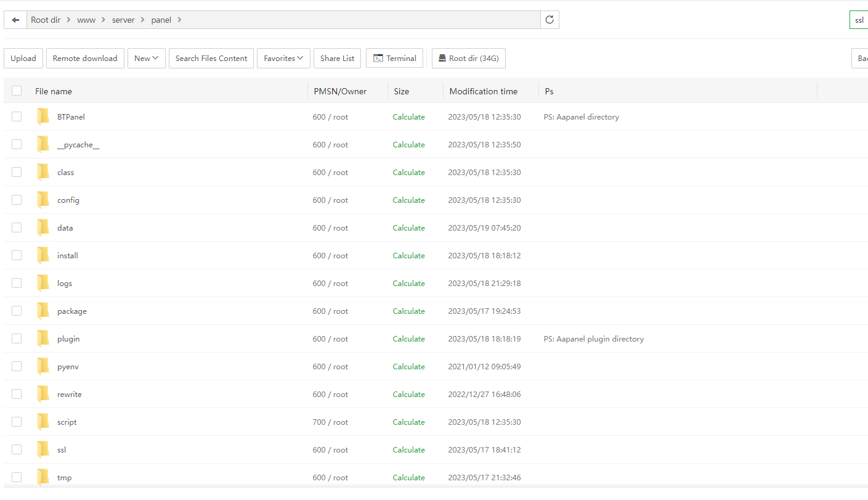Select the checkbox for pyenv folder
Screen dimensions: 868x500
(x=17, y=366)
